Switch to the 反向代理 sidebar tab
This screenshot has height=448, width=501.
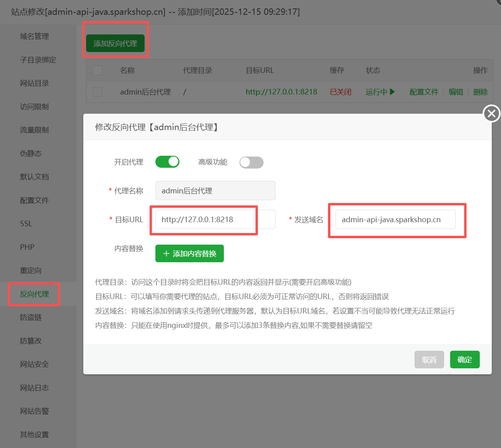tap(34, 294)
